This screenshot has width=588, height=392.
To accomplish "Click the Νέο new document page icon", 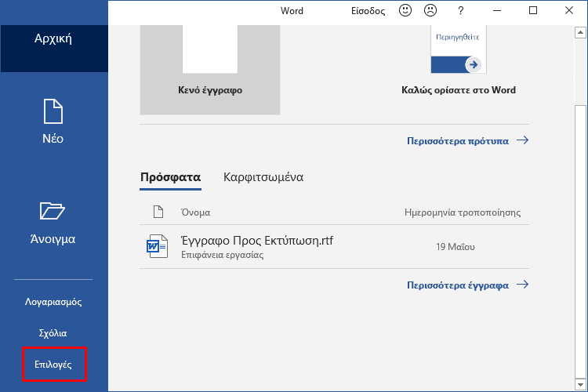I will pyautogui.click(x=53, y=111).
